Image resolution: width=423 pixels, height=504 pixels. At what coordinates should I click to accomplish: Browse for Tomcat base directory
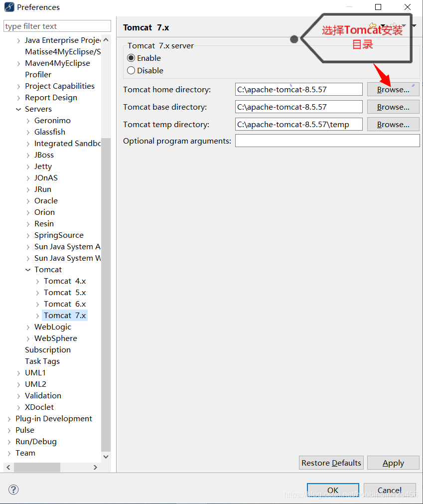(x=393, y=107)
